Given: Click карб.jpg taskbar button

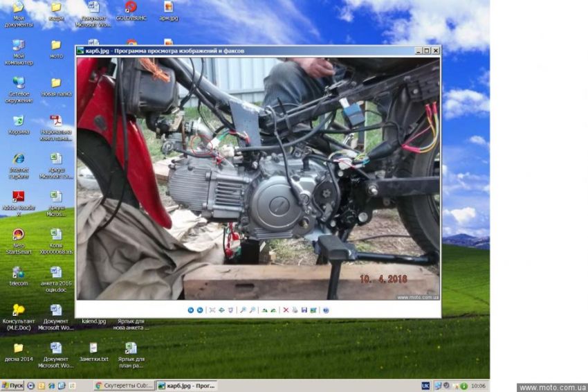Looking at the screenshot, I should [x=186, y=386].
